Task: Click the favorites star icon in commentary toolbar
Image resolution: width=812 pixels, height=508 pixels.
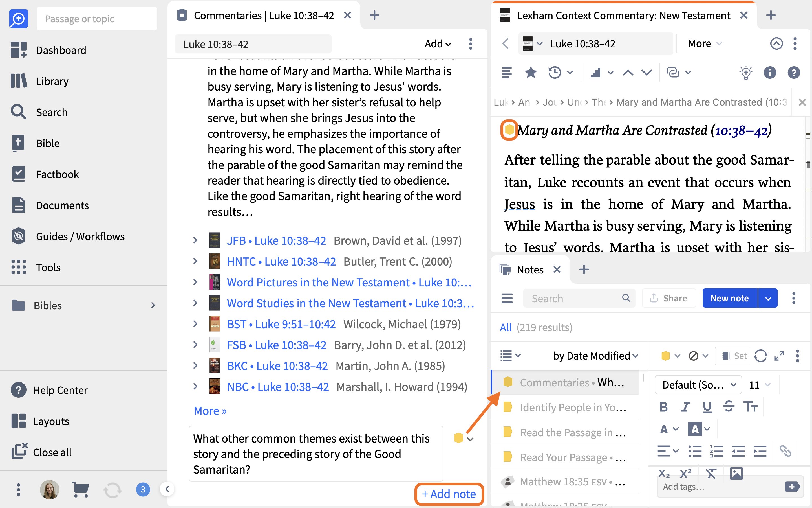Action: pos(531,72)
